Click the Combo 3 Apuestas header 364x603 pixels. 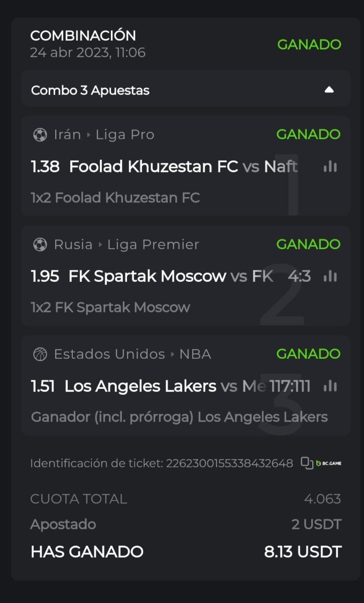[90, 90]
